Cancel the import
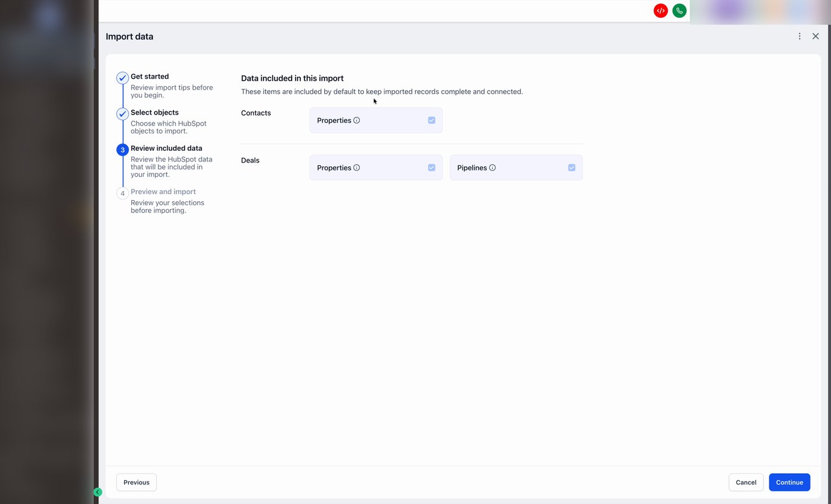Viewport: 831px width, 504px height. pyautogui.click(x=746, y=482)
